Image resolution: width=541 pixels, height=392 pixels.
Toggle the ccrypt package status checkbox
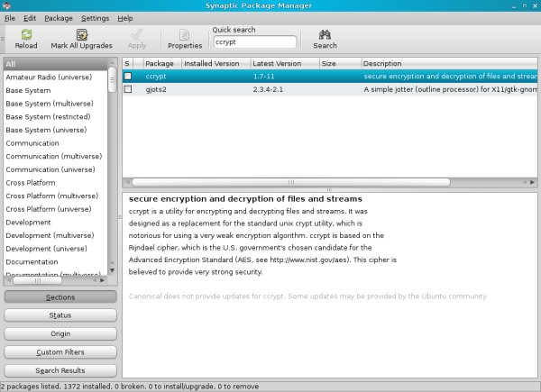click(x=128, y=77)
